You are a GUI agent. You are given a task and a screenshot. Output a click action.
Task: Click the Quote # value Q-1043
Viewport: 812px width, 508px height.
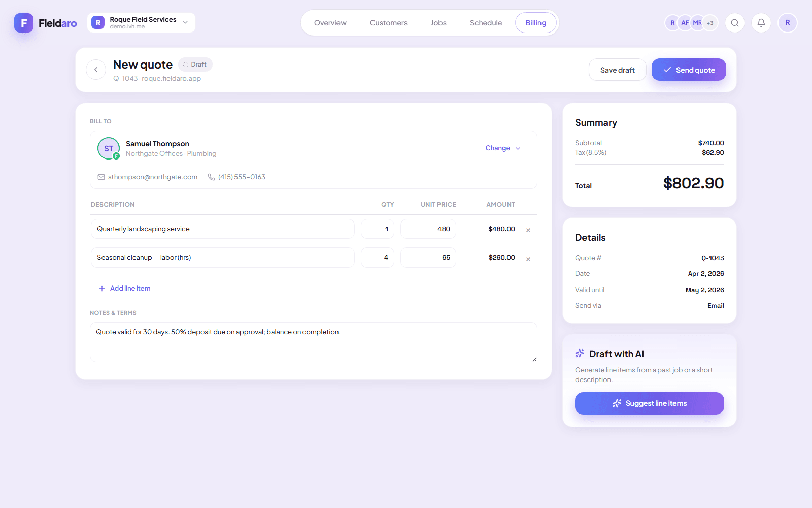pyautogui.click(x=713, y=258)
